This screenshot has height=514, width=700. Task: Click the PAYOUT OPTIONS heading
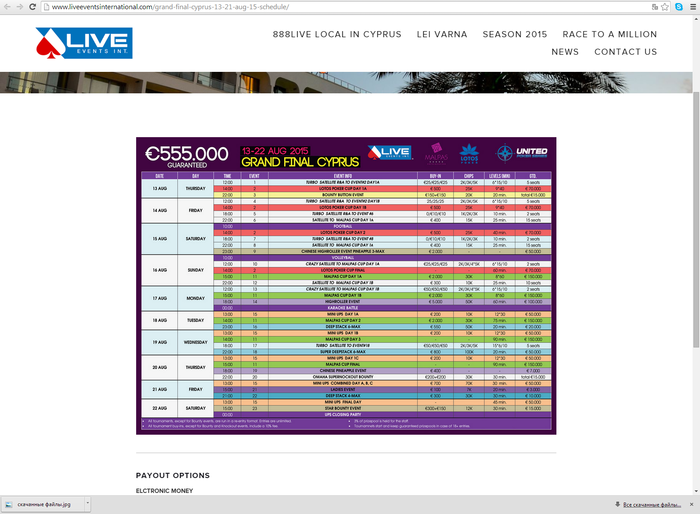coord(173,475)
